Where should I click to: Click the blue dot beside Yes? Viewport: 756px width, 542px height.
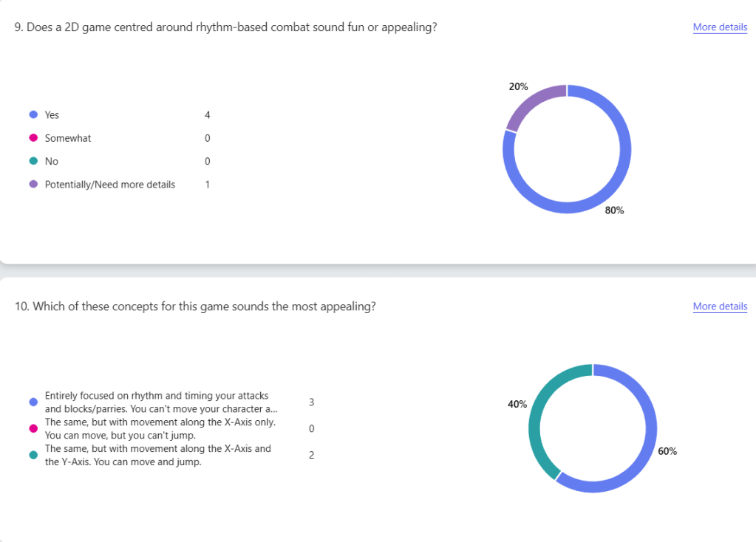click(33, 115)
